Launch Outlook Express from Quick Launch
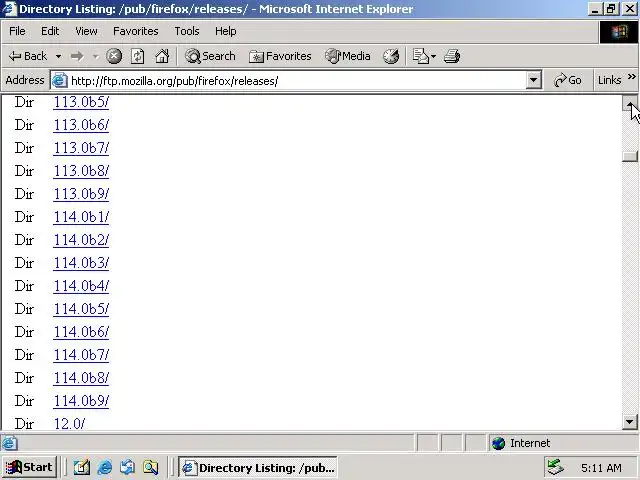This screenshot has height=480, width=640. click(128, 467)
